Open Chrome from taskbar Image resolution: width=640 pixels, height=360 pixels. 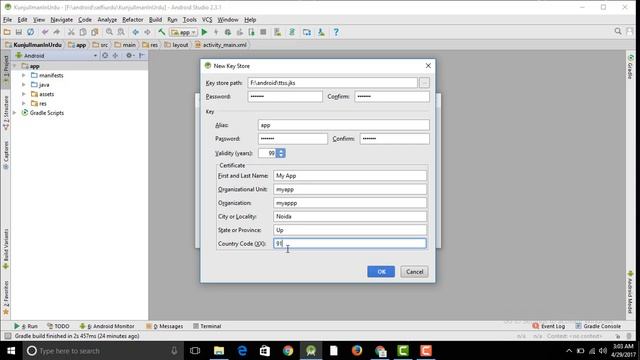pos(288,351)
